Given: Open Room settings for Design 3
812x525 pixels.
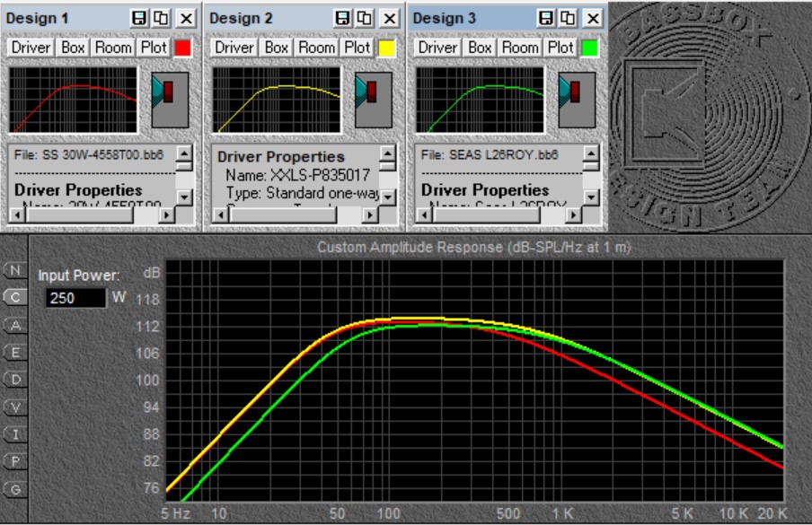Looking at the screenshot, I should click(x=520, y=48).
